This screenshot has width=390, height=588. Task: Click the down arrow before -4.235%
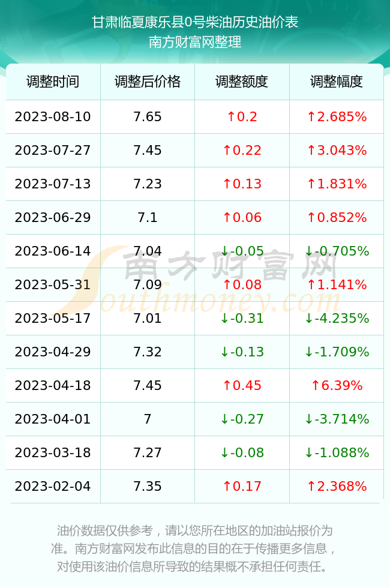pos(309,319)
